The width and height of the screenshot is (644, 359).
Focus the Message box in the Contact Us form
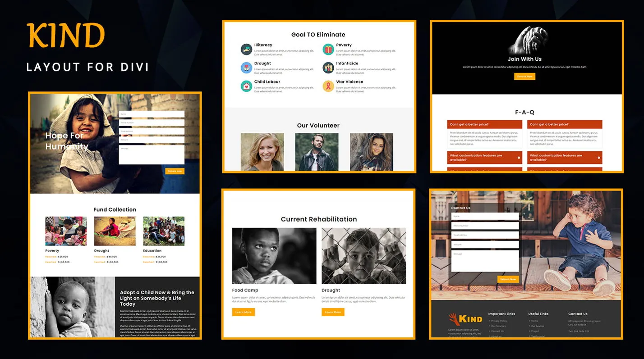pyautogui.click(x=485, y=261)
